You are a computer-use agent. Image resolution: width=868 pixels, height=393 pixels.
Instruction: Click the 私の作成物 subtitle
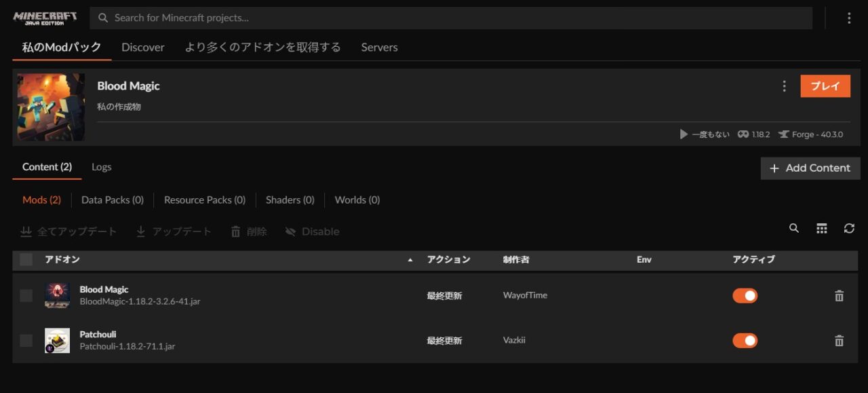click(x=119, y=107)
